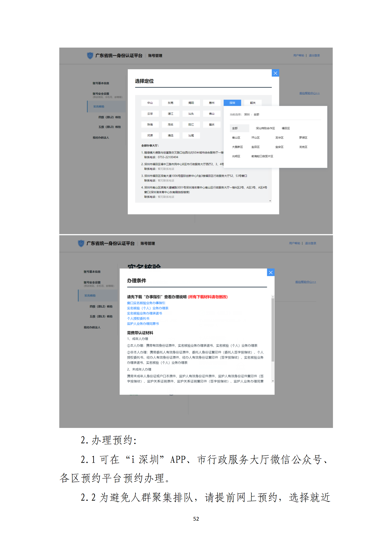Open 我经办的法人 beside the 办理条件 dialog
392x555 pixels.
click(92, 327)
